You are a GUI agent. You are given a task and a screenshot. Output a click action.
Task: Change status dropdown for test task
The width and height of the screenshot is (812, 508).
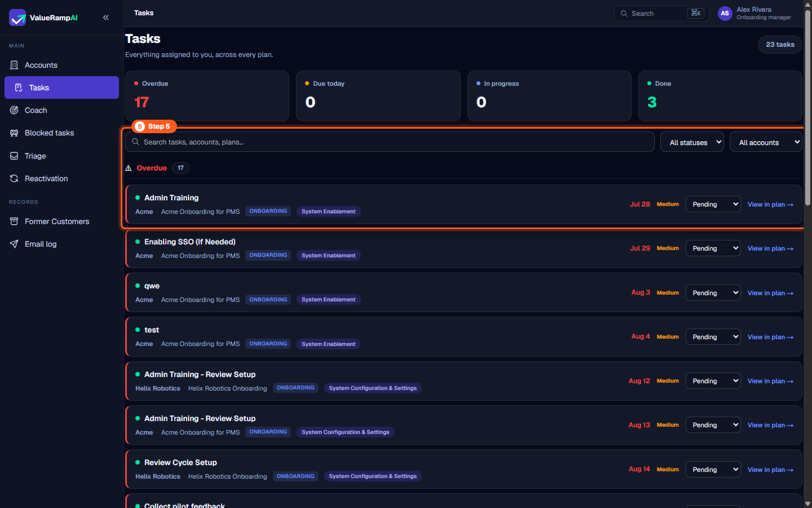(x=713, y=337)
